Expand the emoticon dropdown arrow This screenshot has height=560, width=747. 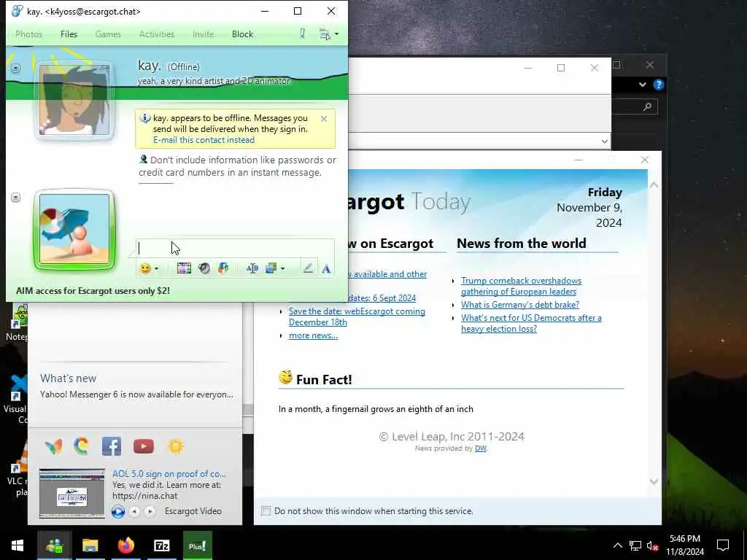coord(156,269)
